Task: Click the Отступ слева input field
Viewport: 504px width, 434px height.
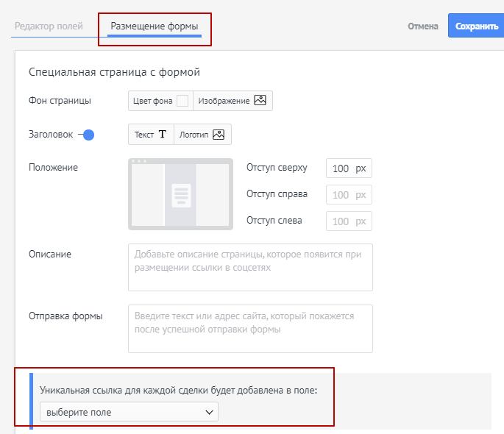Action: tap(349, 221)
